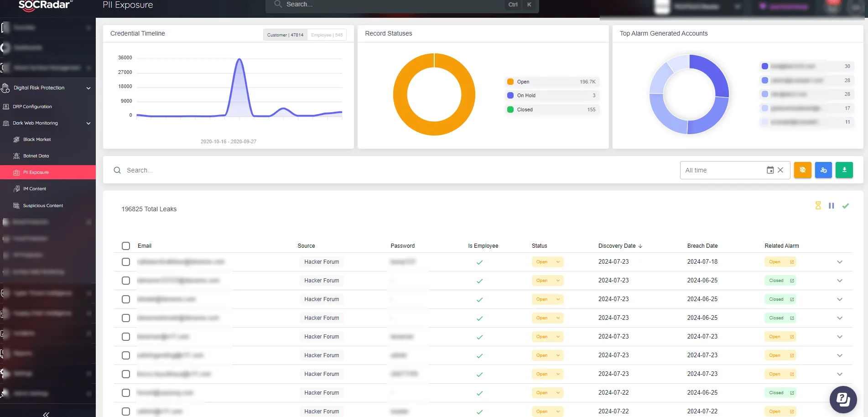
Task: Click the Breach Date column header
Action: click(x=702, y=246)
